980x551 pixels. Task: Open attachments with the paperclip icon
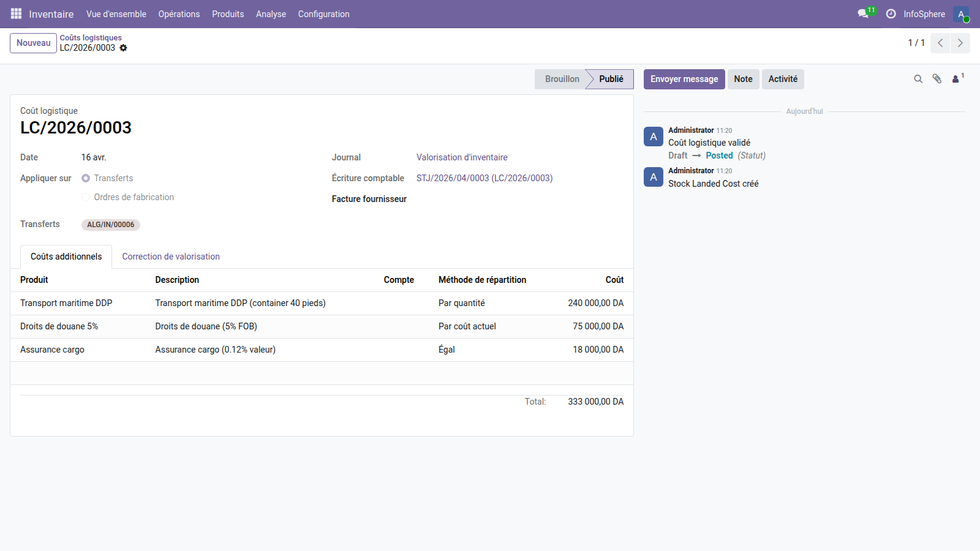click(937, 79)
